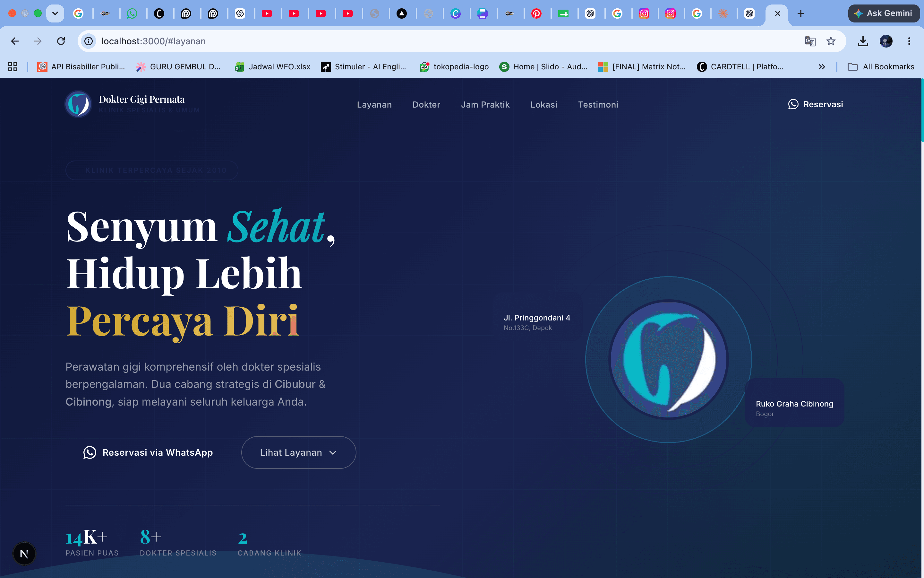Screen dimensions: 924x578
Task: Click the 14K+ Pasien Puas statistic
Action: coord(92,542)
